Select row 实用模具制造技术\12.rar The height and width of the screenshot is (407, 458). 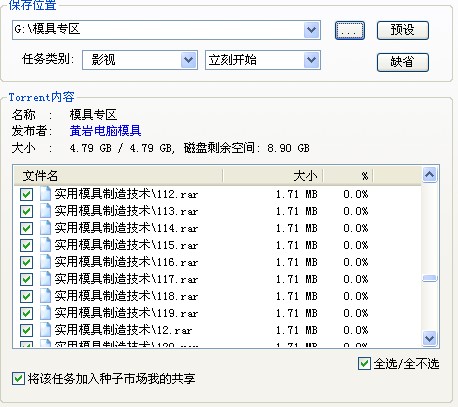[218, 330]
